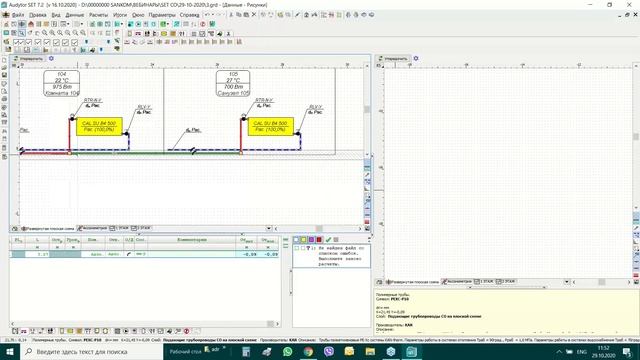640x360 pixels.
Task: Open the Файл menu
Action: click(17, 15)
